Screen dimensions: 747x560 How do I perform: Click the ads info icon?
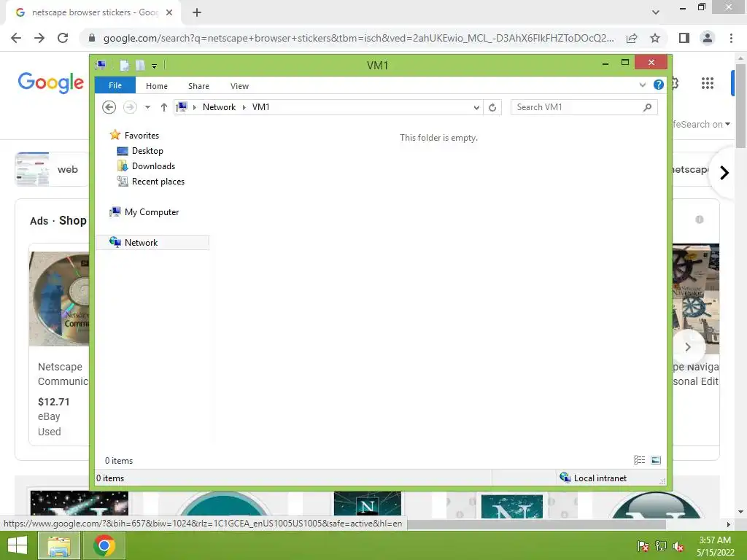click(x=700, y=219)
